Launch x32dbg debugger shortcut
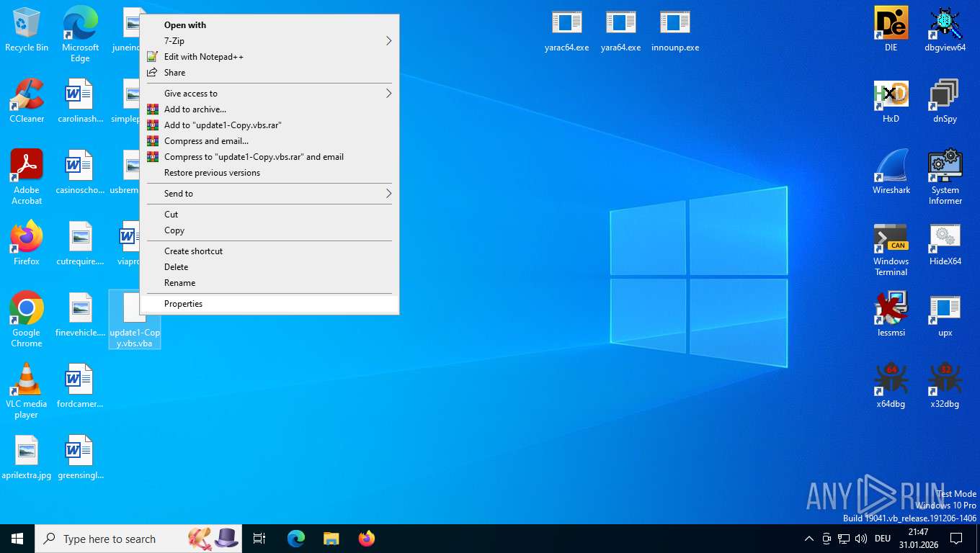Viewport: 980px width, 553px height. pyautogui.click(x=945, y=386)
